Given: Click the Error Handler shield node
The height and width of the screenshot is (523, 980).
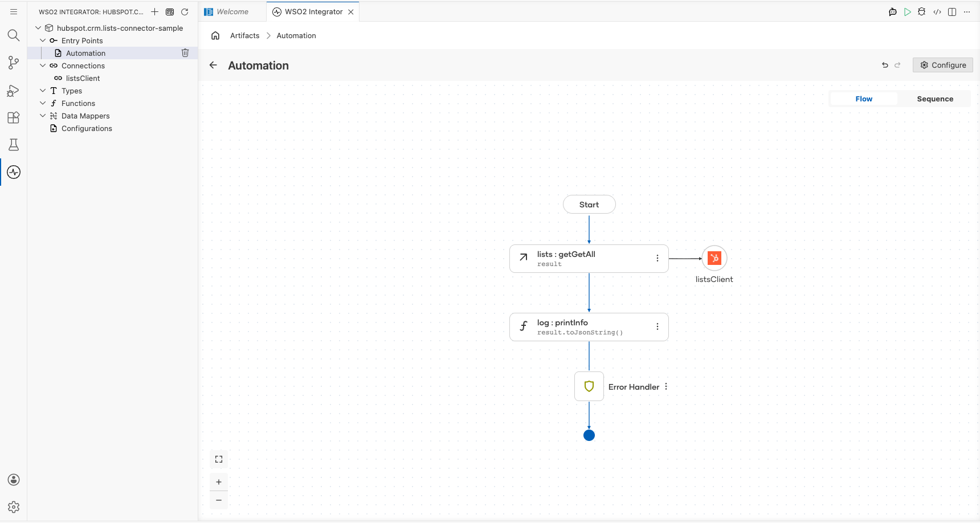Looking at the screenshot, I should pyautogui.click(x=589, y=386).
